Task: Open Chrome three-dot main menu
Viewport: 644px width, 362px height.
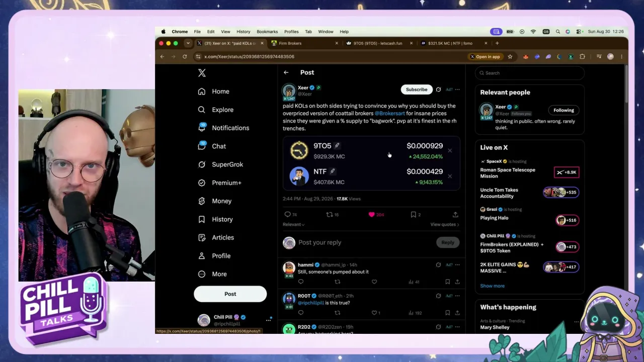Action: click(x=622, y=57)
